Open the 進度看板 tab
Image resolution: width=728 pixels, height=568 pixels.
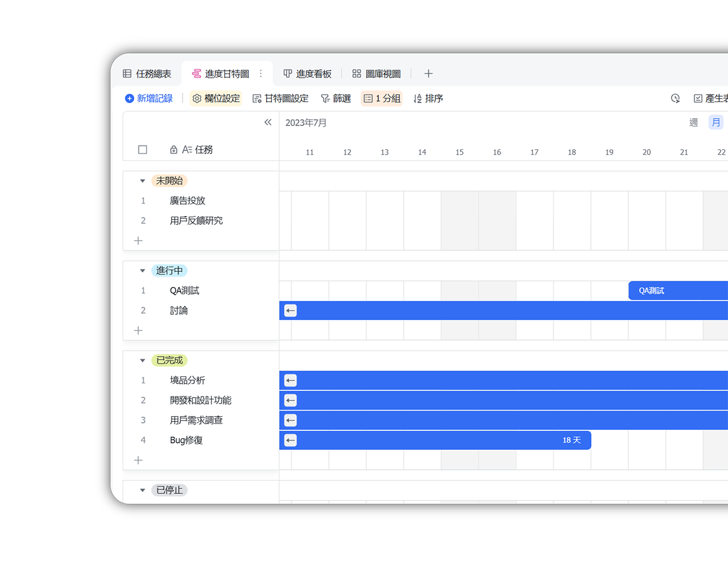click(307, 74)
